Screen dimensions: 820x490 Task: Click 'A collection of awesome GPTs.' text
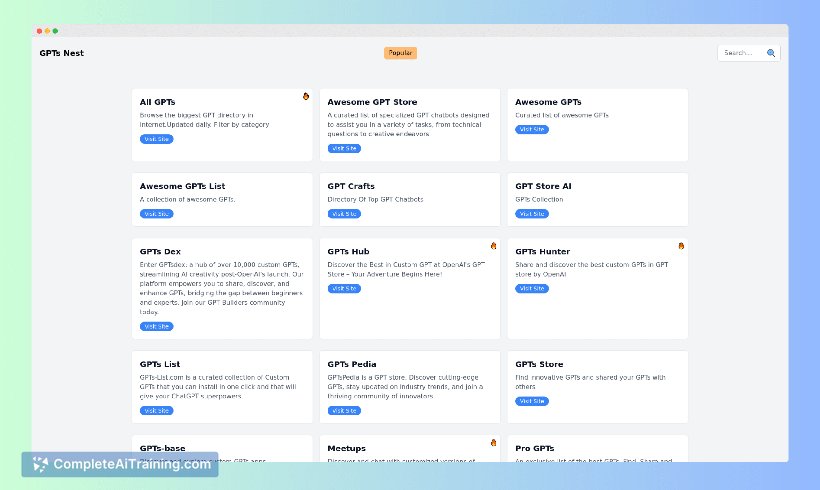pyautogui.click(x=187, y=199)
